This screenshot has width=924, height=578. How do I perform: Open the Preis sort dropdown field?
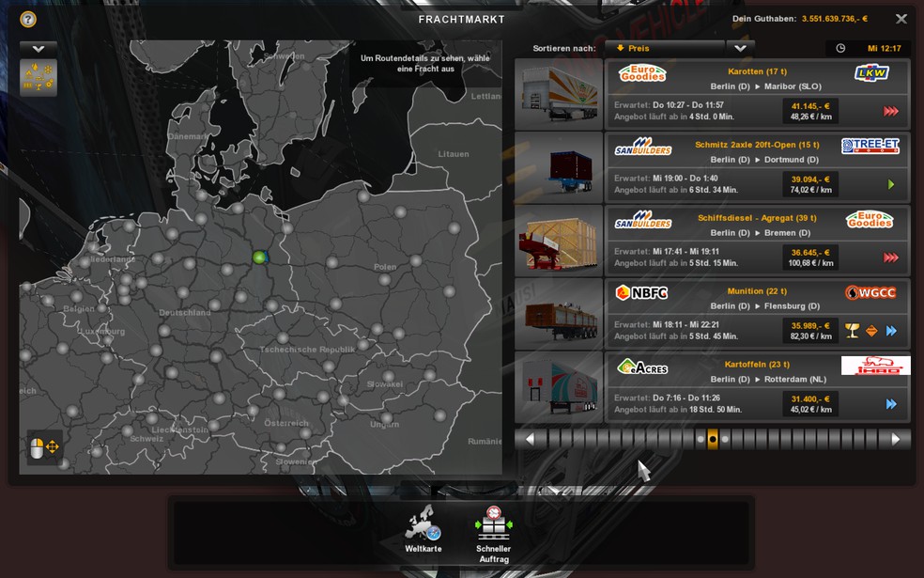(x=666, y=48)
